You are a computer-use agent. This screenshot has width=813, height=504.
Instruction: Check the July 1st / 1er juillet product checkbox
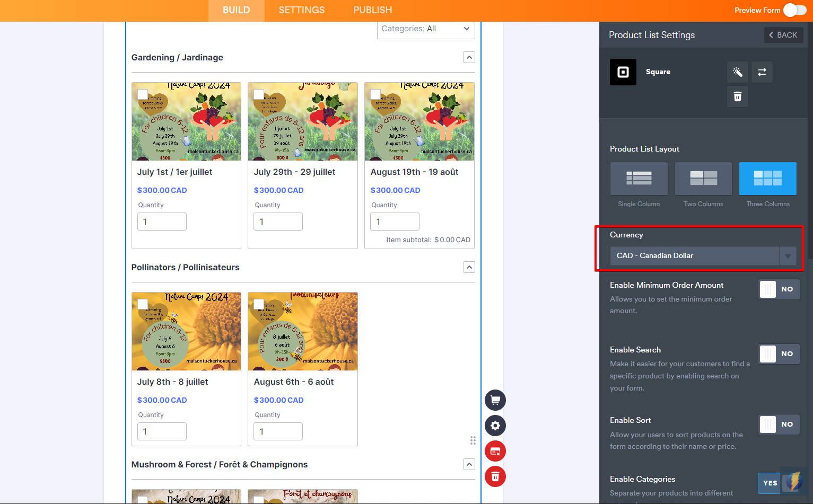tap(143, 94)
